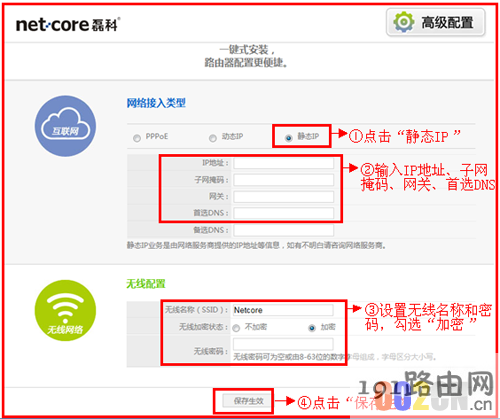This screenshot has width=500, height=419.
Task: Click the 保存生效 save button
Action: click(x=248, y=401)
